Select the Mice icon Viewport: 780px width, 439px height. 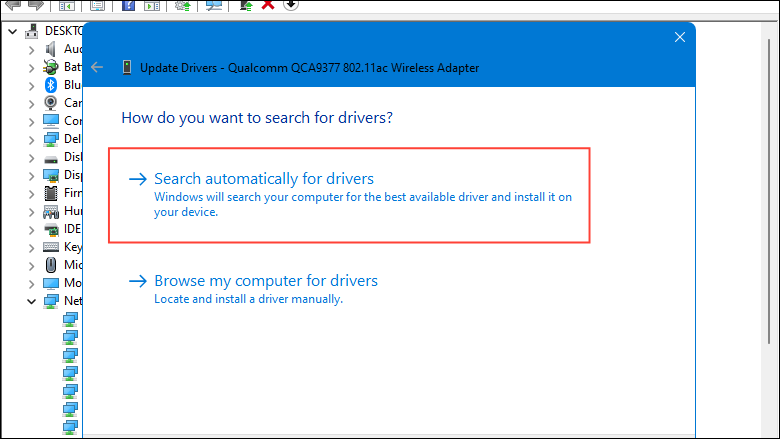pos(51,265)
